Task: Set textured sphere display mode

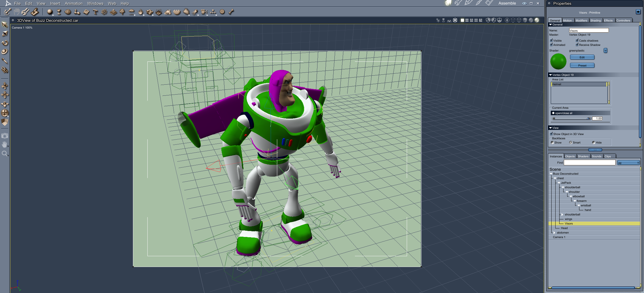Action: (x=537, y=20)
